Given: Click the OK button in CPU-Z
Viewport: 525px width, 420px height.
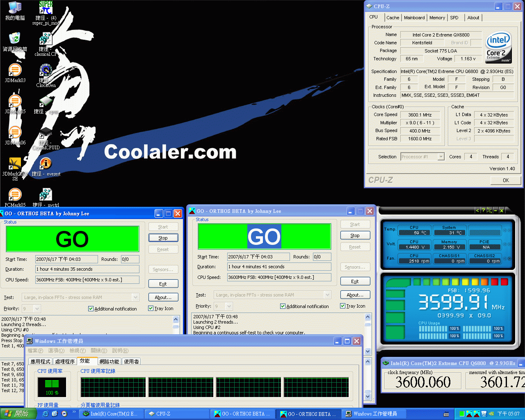Looking at the screenshot, I should point(506,180).
